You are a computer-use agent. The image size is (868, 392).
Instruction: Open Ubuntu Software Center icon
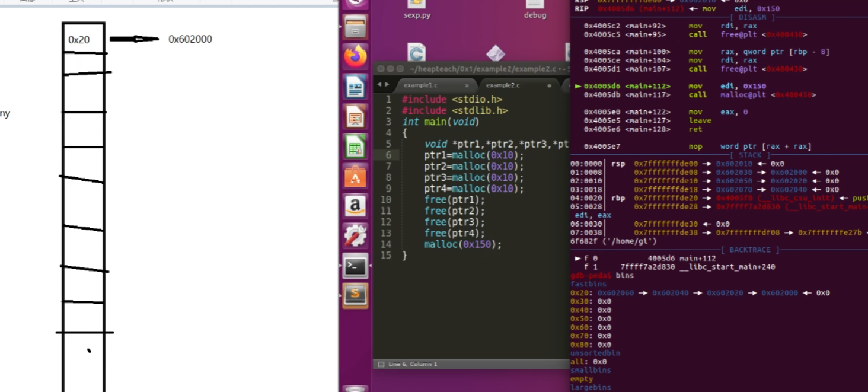click(x=355, y=176)
